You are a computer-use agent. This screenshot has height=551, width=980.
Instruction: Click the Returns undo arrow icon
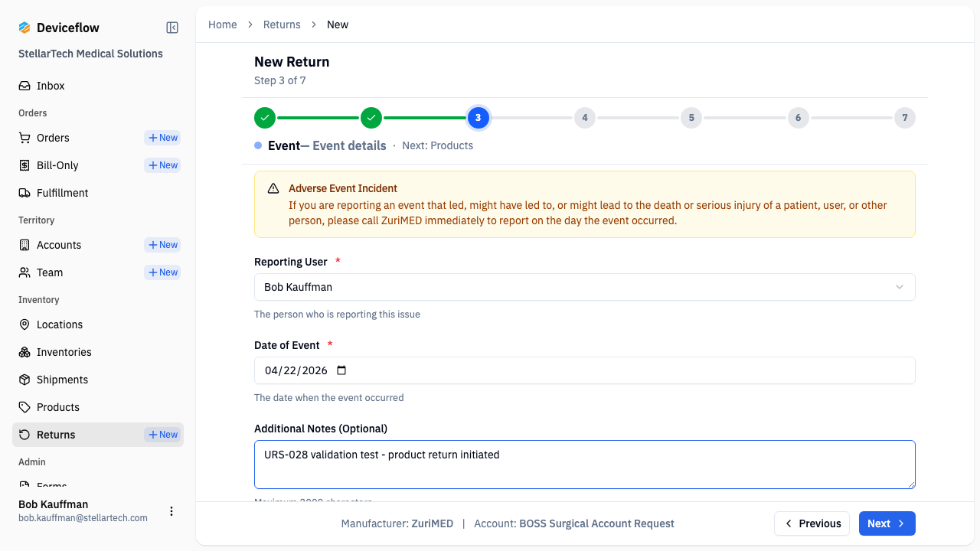24,435
